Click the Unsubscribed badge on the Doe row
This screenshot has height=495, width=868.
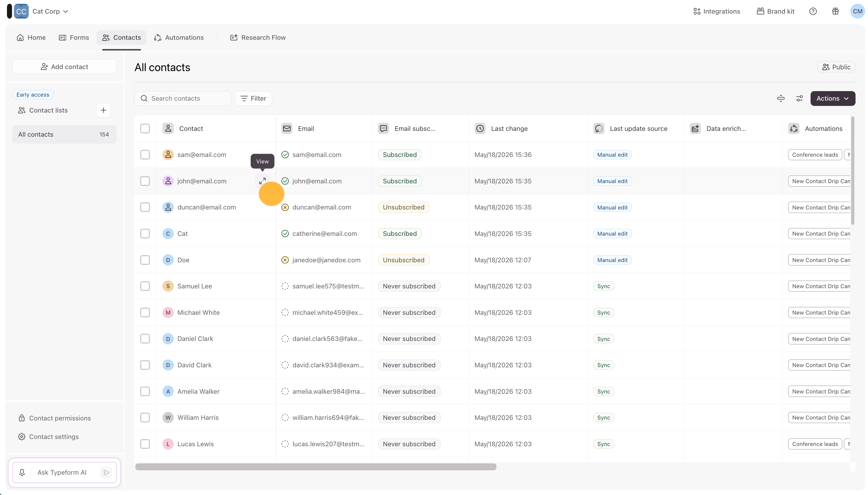click(x=404, y=260)
